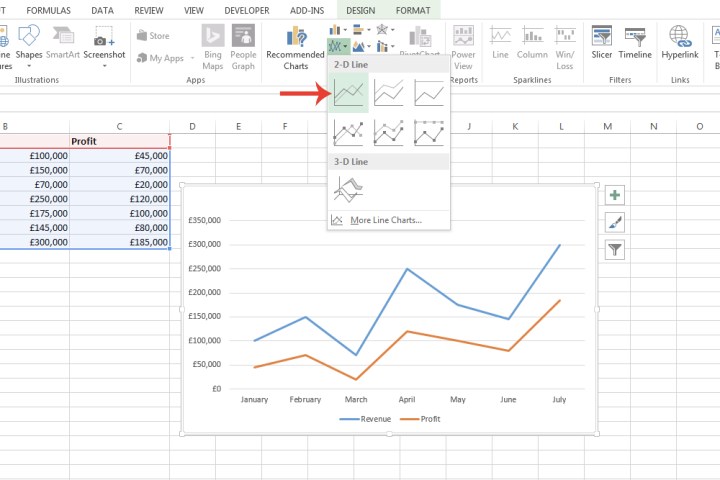The width and height of the screenshot is (720, 480).
Task: Click the Recommended Charts button
Action: coord(295,47)
